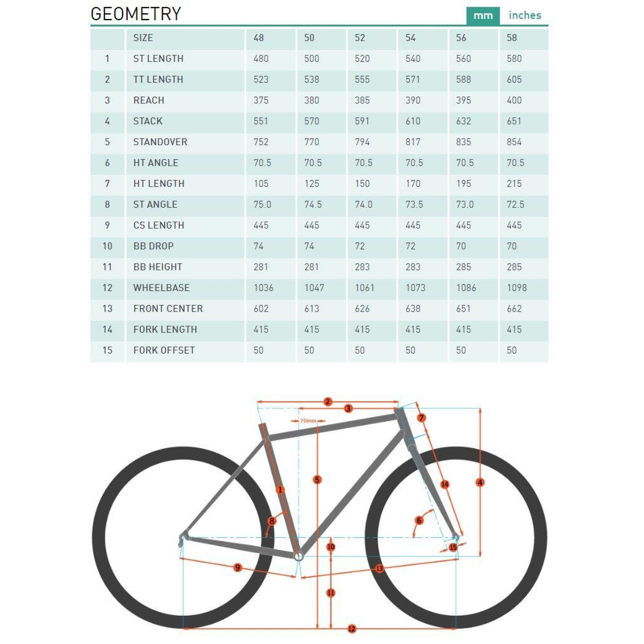Click the SIZE 54 column header

411,38
